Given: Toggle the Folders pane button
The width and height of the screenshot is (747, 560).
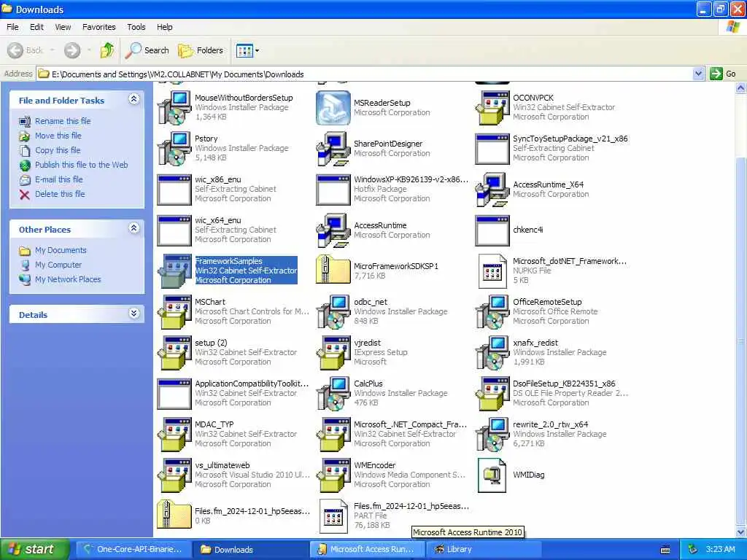Looking at the screenshot, I should coord(201,50).
